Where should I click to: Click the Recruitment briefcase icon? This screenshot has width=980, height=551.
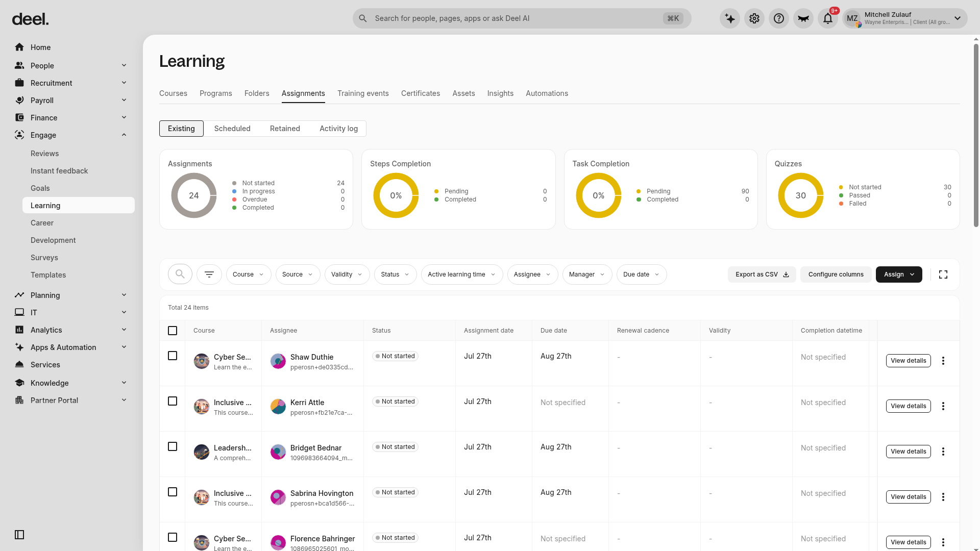pyautogui.click(x=19, y=83)
